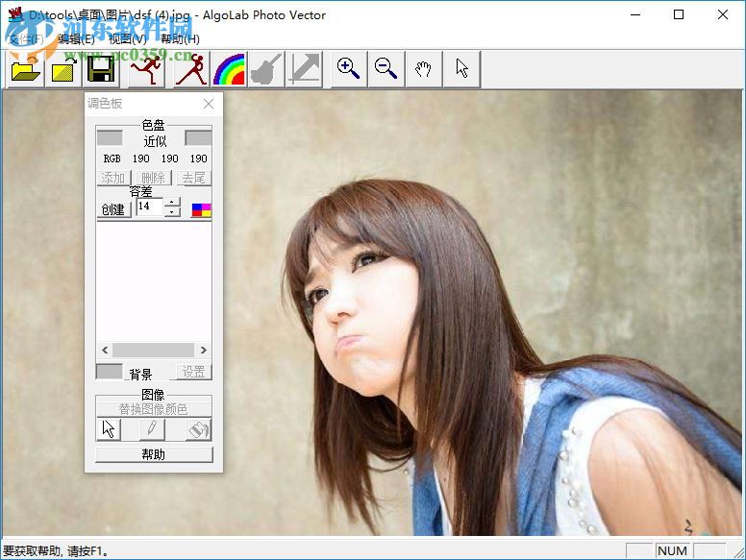Viewport: 746px width, 560px height.
Task: Click the left arrow of palette scrollbar
Action: 105,351
